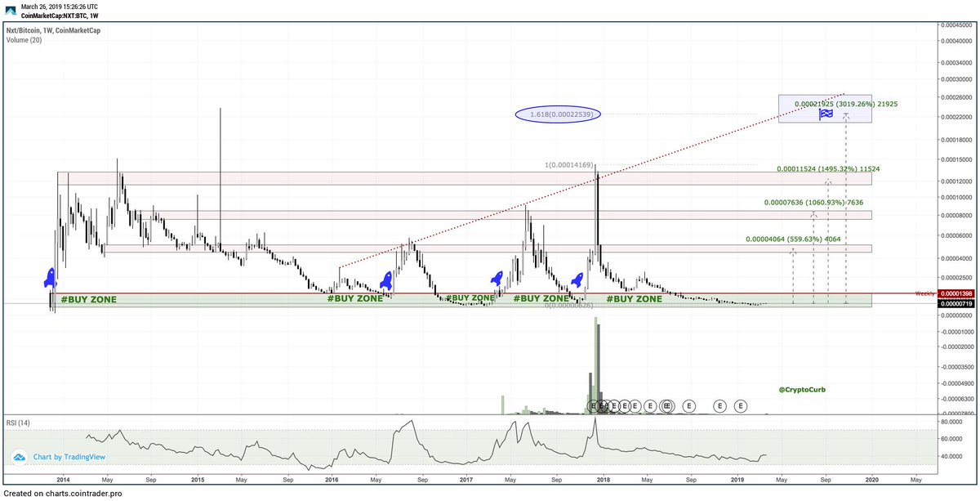Click the #BUY ZONE label at 2014
Image resolution: width=980 pixels, height=501 pixels.
87,300
